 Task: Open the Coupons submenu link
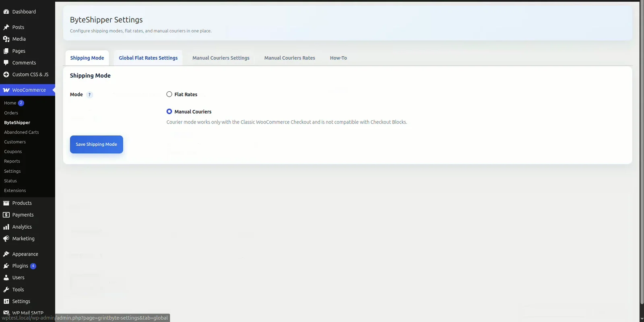coord(13,152)
